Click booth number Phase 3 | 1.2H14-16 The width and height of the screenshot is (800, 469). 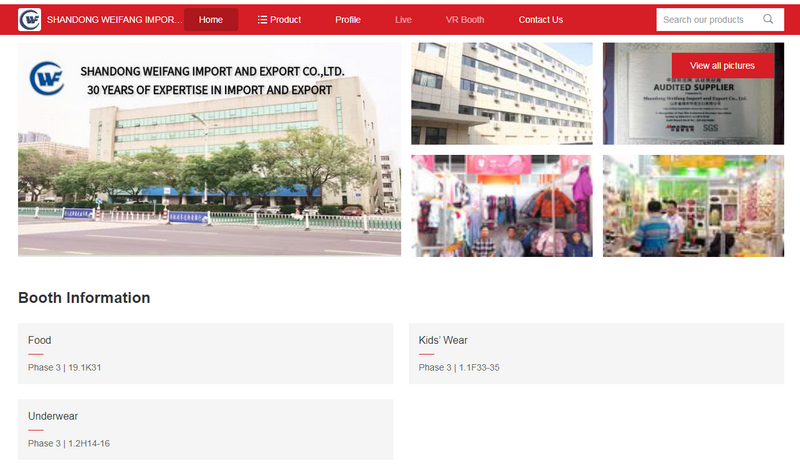[x=69, y=443]
